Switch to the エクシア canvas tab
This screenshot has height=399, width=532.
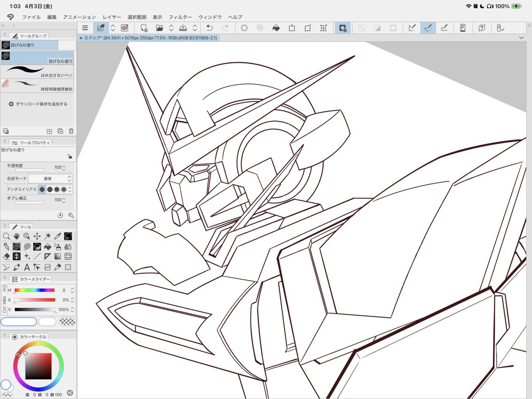click(x=148, y=38)
